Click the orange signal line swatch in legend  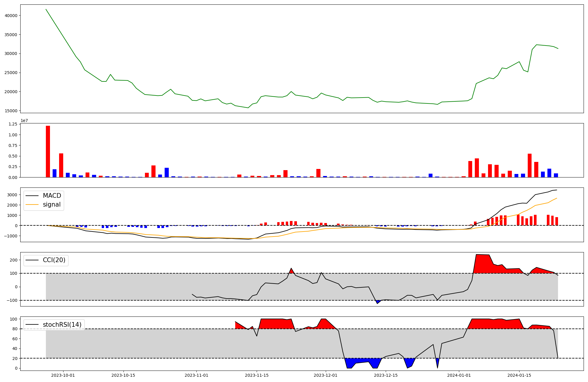32,205
